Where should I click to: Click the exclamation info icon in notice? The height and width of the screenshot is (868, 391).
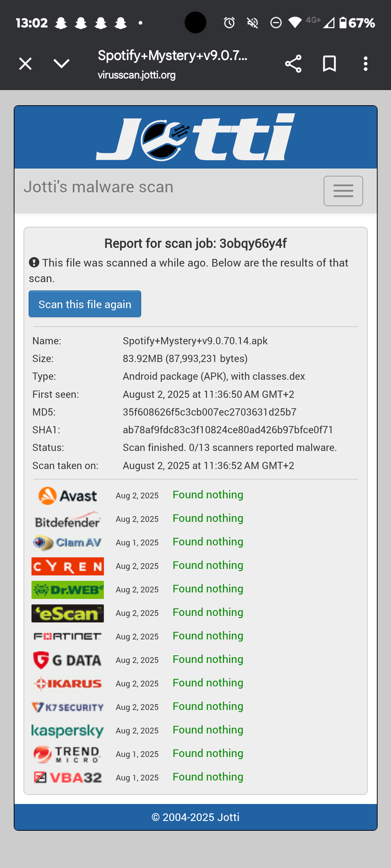[x=34, y=263]
